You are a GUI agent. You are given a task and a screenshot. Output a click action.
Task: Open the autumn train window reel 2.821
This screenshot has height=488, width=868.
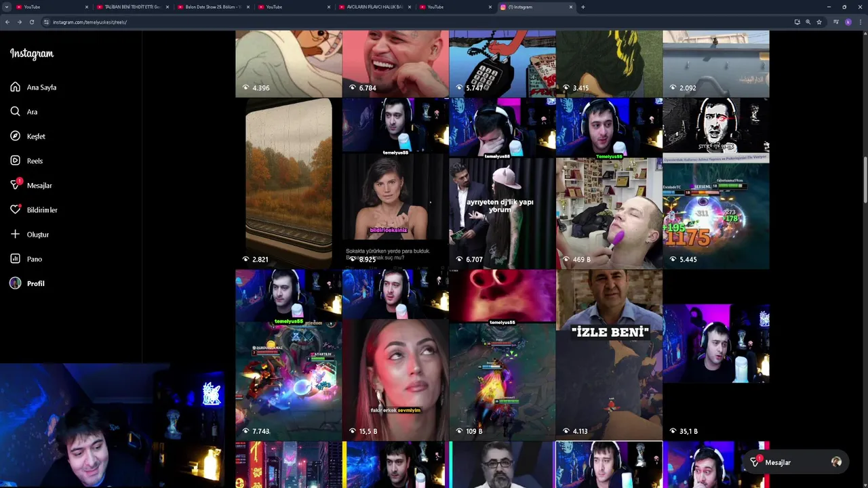click(x=288, y=183)
